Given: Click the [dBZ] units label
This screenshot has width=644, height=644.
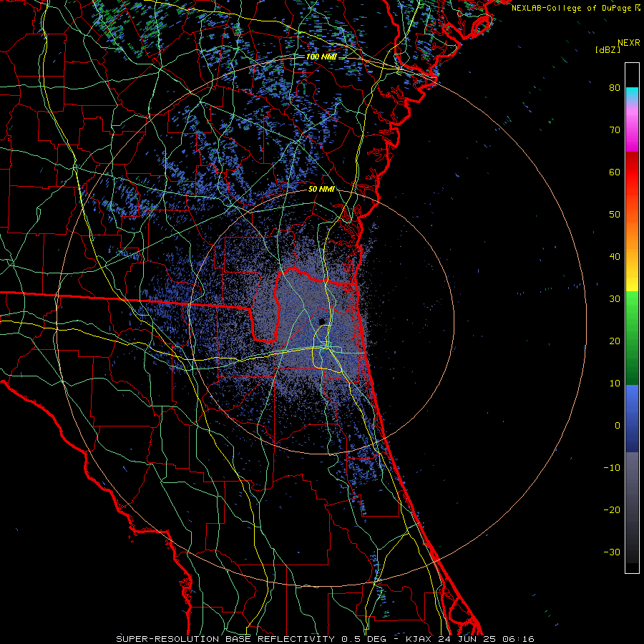Looking at the screenshot, I should click(608, 49).
